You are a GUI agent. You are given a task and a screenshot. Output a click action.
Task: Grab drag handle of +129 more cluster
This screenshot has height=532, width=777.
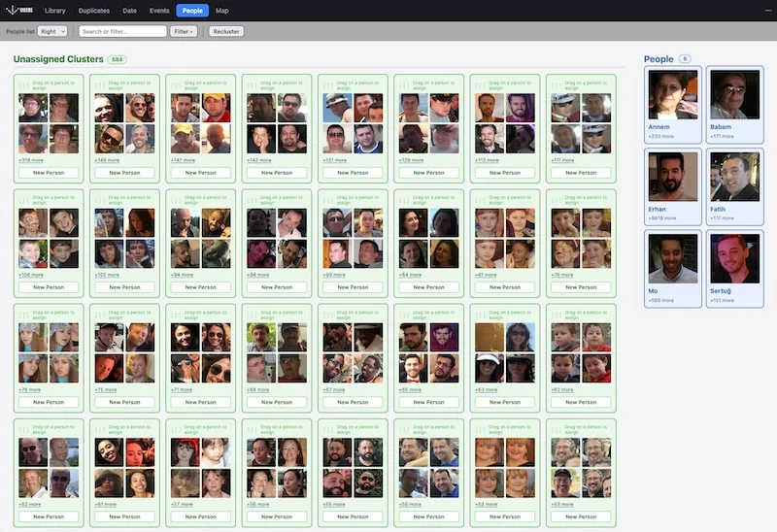[x=404, y=85]
